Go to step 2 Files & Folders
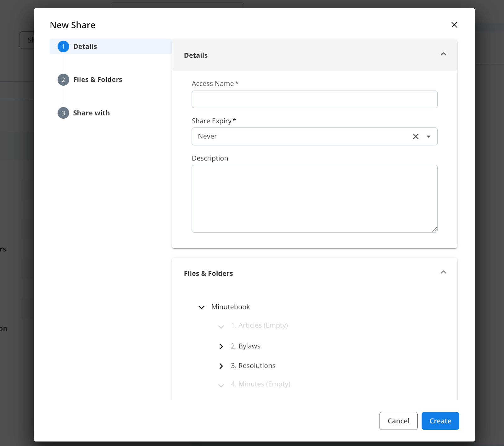This screenshot has height=446, width=504. (97, 80)
